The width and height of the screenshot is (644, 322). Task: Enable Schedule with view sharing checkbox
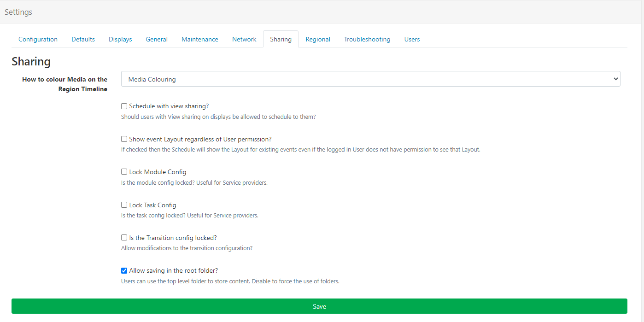(124, 106)
